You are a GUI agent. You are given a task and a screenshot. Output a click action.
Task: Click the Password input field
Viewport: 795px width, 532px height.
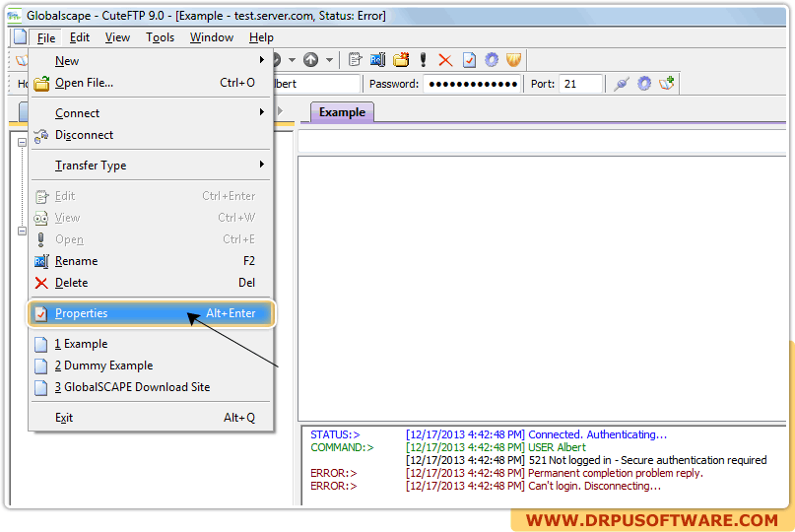[x=472, y=84]
